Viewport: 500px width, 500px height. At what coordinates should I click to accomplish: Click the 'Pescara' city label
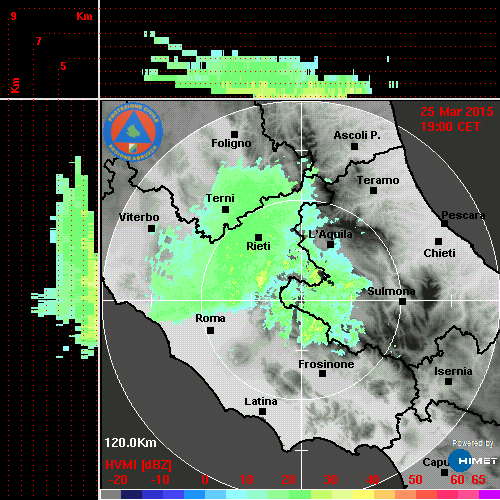pos(463,215)
